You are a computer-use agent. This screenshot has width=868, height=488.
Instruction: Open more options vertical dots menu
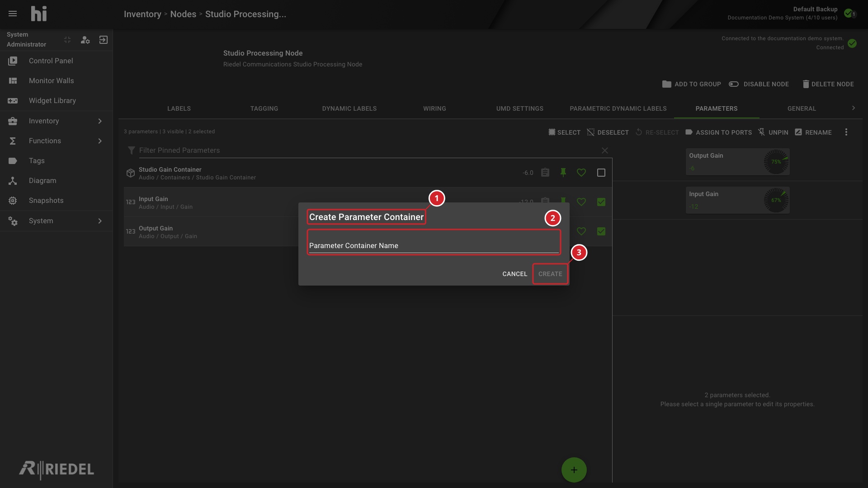coord(846,132)
